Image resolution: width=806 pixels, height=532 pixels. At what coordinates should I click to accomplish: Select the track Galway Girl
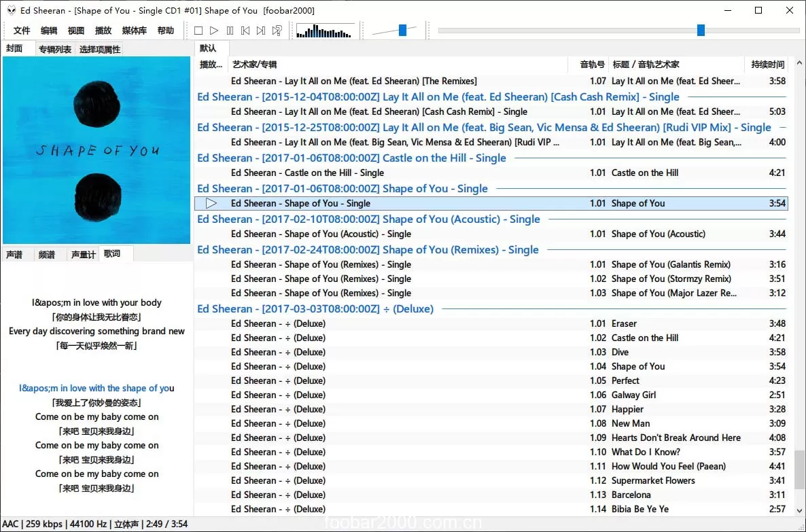click(x=633, y=395)
